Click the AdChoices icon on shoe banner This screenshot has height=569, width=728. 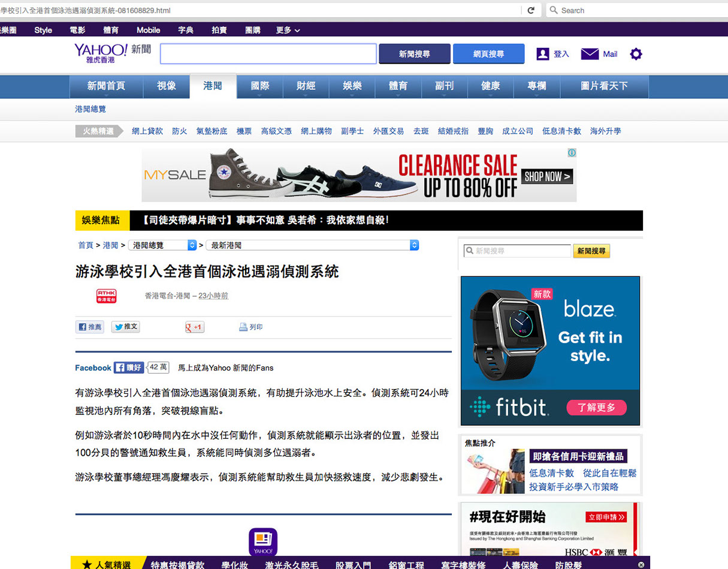point(572,153)
